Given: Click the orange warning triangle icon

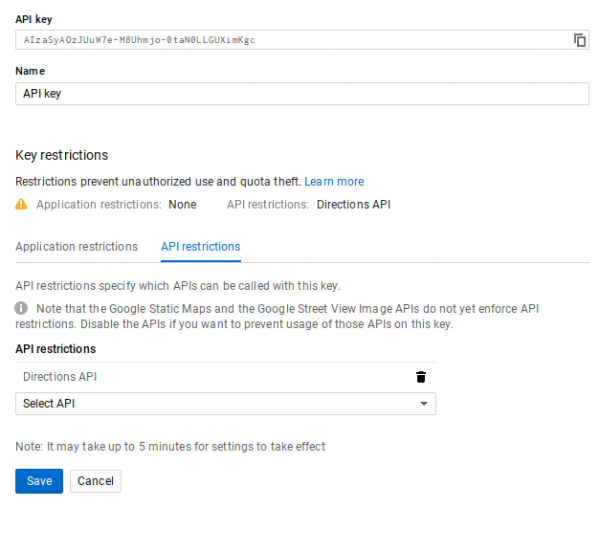Looking at the screenshot, I should point(22,205).
